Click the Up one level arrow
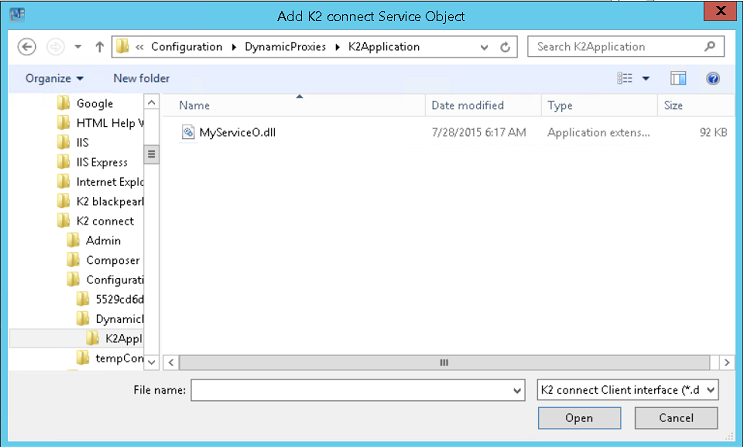Viewport: 743px width, 447px height. coord(99,47)
